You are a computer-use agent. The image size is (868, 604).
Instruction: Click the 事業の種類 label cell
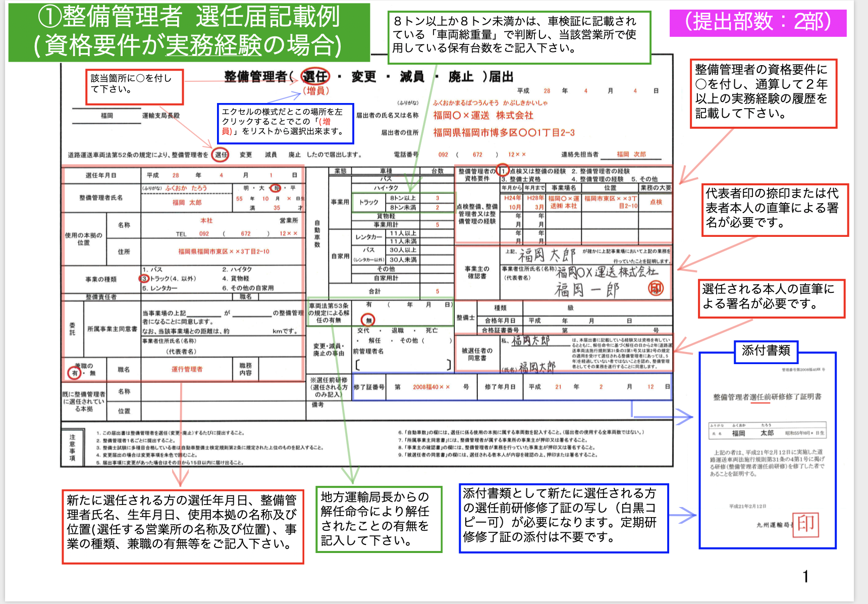(101, 279)
